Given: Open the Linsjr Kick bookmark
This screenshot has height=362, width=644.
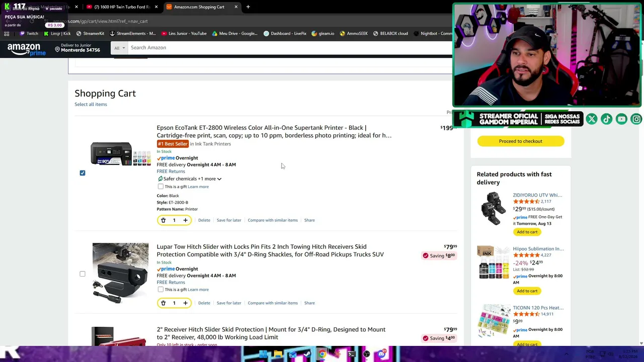Looking at the screenshot, I should (x=57, y=34).
